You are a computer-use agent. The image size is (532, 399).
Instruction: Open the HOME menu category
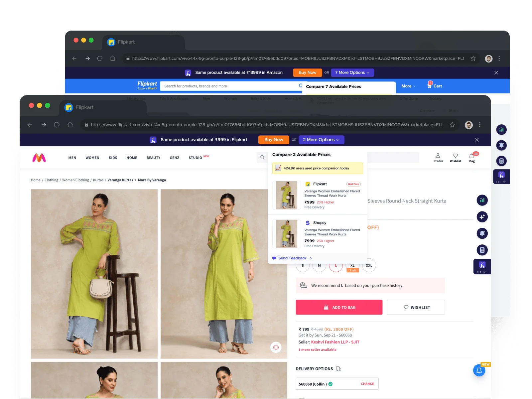point(132,158)
